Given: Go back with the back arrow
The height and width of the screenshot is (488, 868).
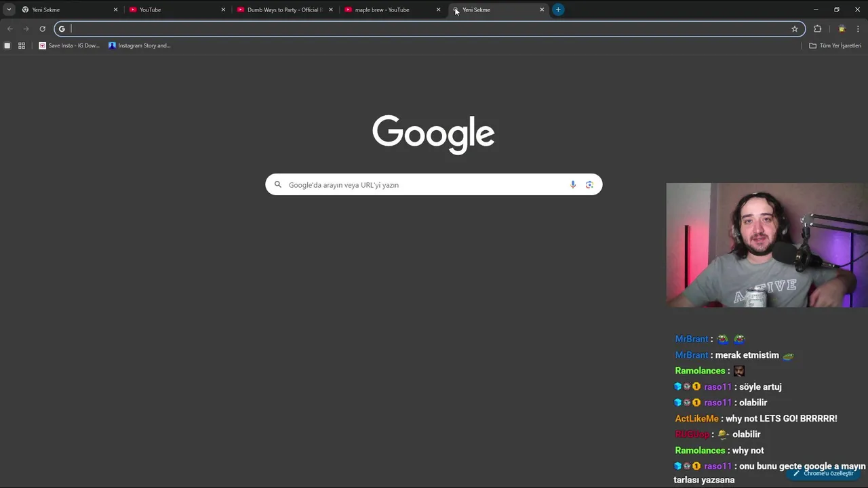Looking at the screenshot, I should [10, 28].
